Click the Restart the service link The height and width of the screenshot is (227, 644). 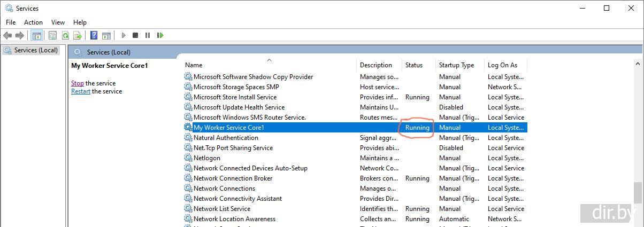81,91
